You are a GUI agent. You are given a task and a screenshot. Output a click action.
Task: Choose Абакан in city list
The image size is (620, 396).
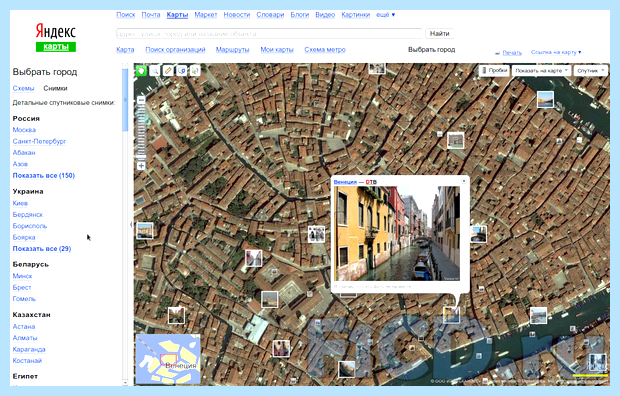[24, 153]
